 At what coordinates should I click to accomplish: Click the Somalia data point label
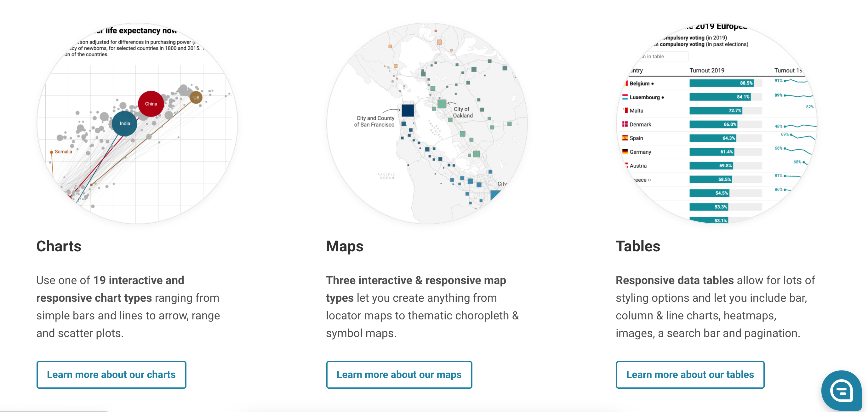(x=63, y=152)
